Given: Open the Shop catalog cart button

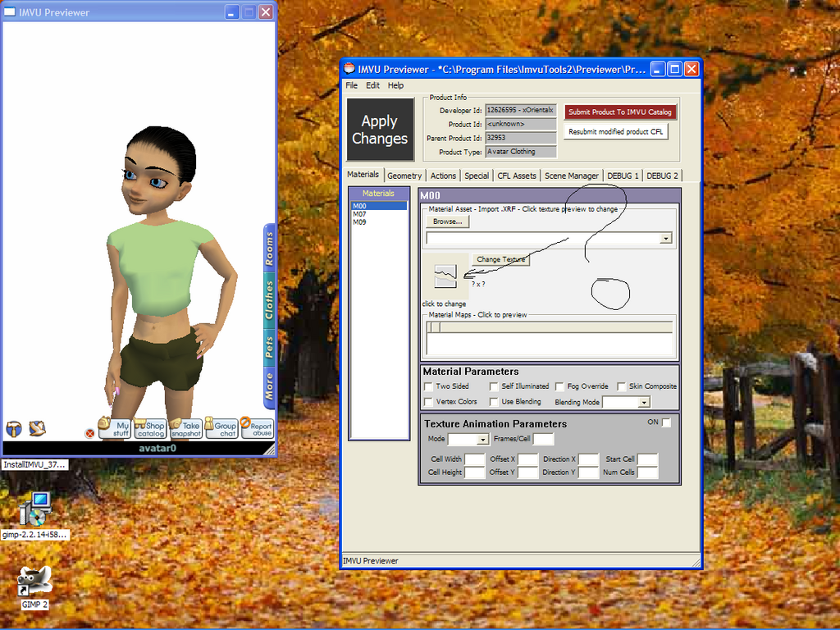Looking at the screenshot, I should coord(149,427).
